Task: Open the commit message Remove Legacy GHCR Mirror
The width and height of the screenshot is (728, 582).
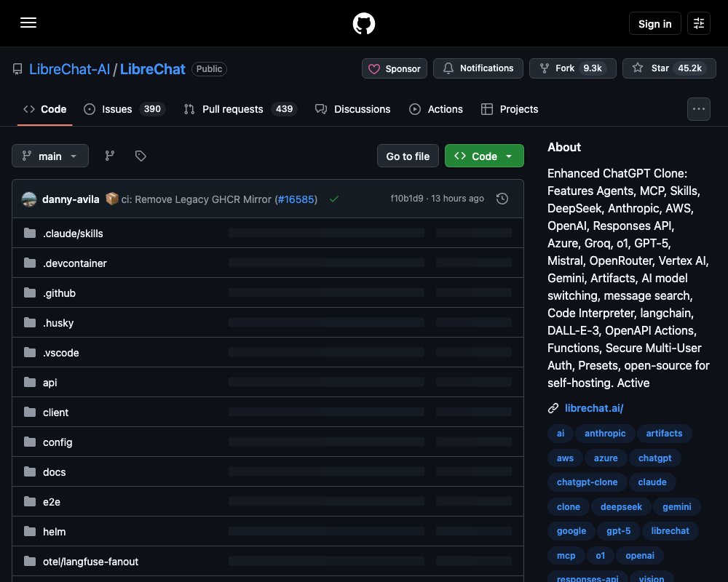Action: [196, 199]
